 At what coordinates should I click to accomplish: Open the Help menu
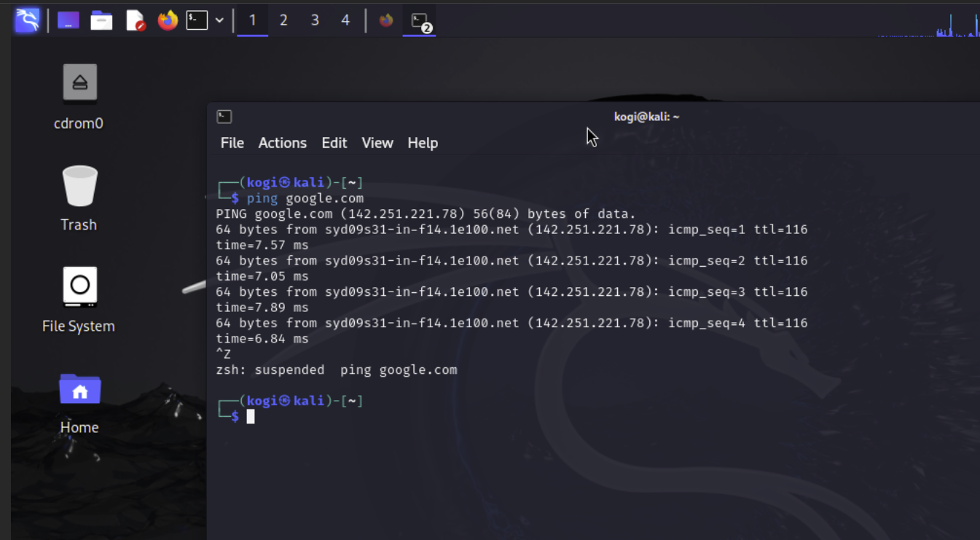pos(423,143)
